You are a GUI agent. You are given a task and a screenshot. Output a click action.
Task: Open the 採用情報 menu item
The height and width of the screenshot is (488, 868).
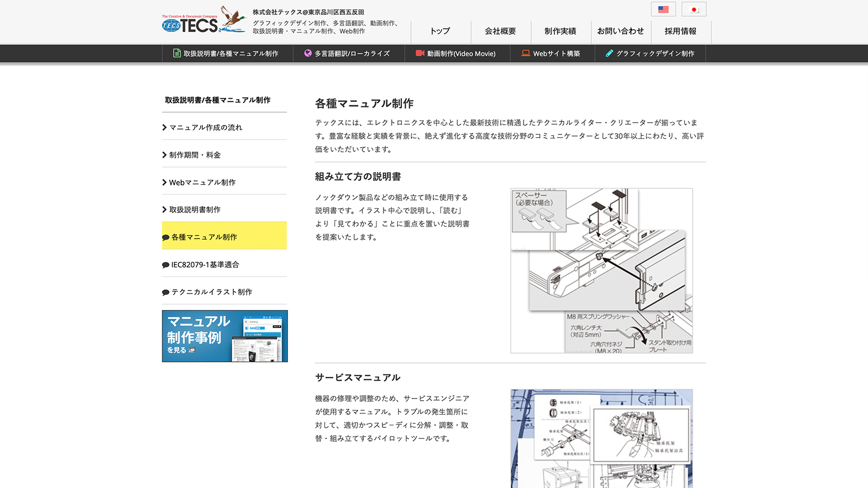(x=680, y=31)
